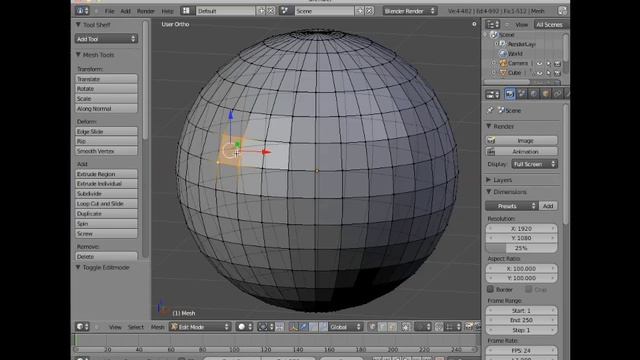Toggle Camera selectability arrow
Screen dimensions: 640x360
click(549, 63)
